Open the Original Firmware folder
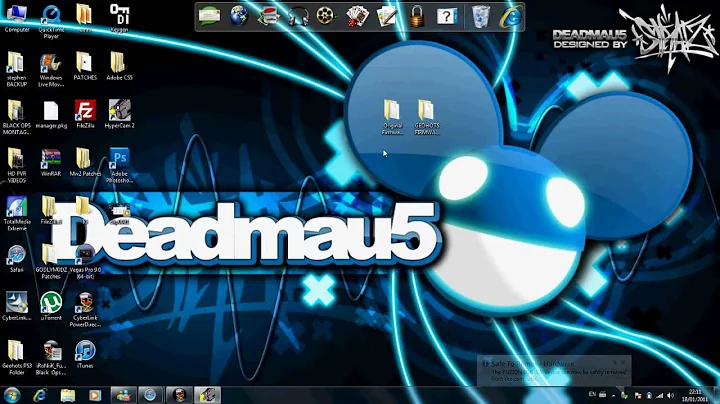The width and height of the screenshot is (720, 404). point(392,118)
